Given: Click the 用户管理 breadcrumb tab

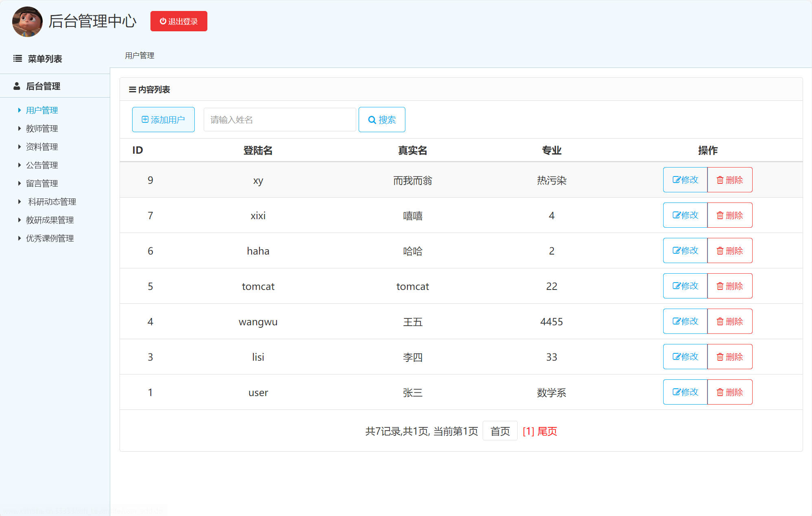Looking at the screenshot, I should coord(139,56).
